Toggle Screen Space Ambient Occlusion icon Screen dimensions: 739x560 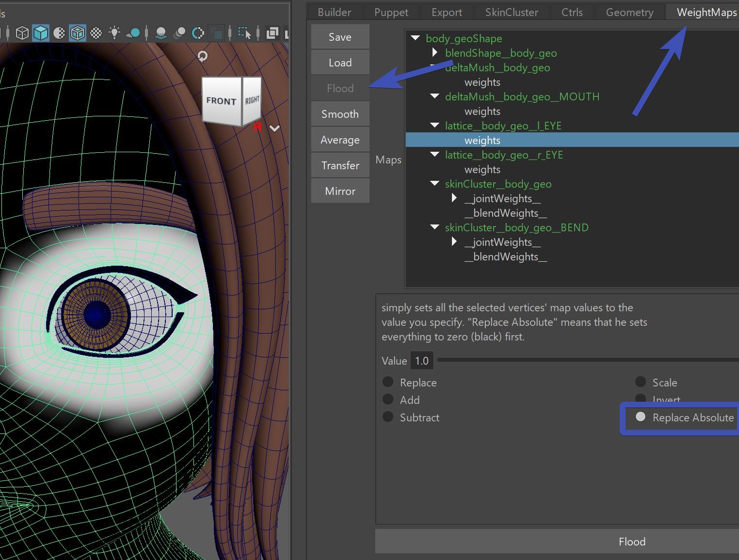161,33
